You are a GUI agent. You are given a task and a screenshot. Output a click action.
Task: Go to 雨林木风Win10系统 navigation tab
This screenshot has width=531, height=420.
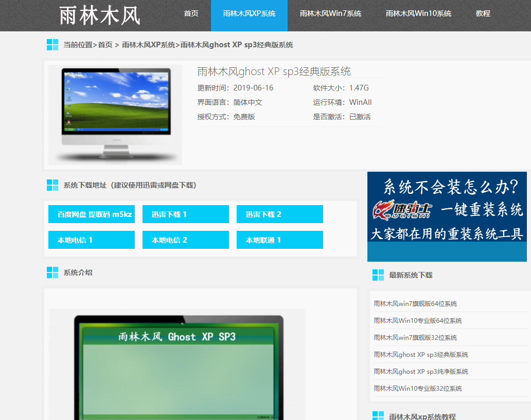coord(418,14)
